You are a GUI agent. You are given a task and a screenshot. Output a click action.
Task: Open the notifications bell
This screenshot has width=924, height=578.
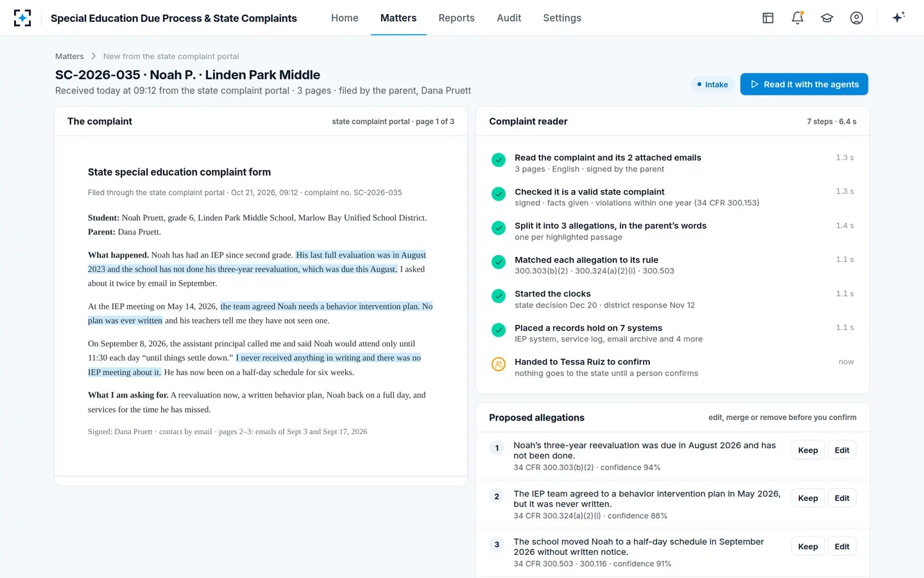(798, 18)
